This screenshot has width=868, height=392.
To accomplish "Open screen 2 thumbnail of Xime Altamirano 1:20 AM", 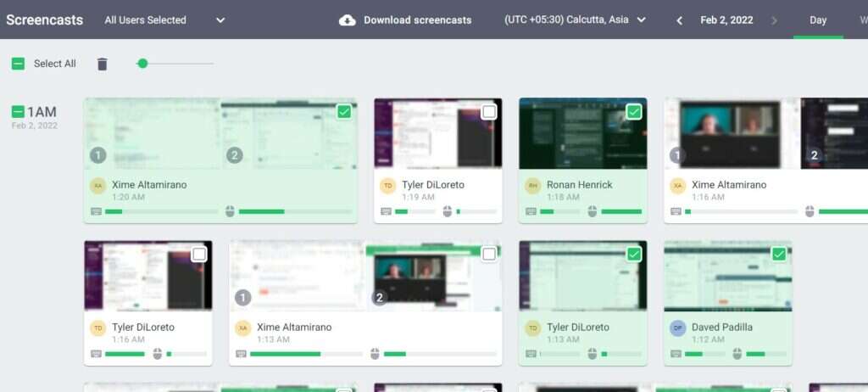I will click(x=289, y=133).
